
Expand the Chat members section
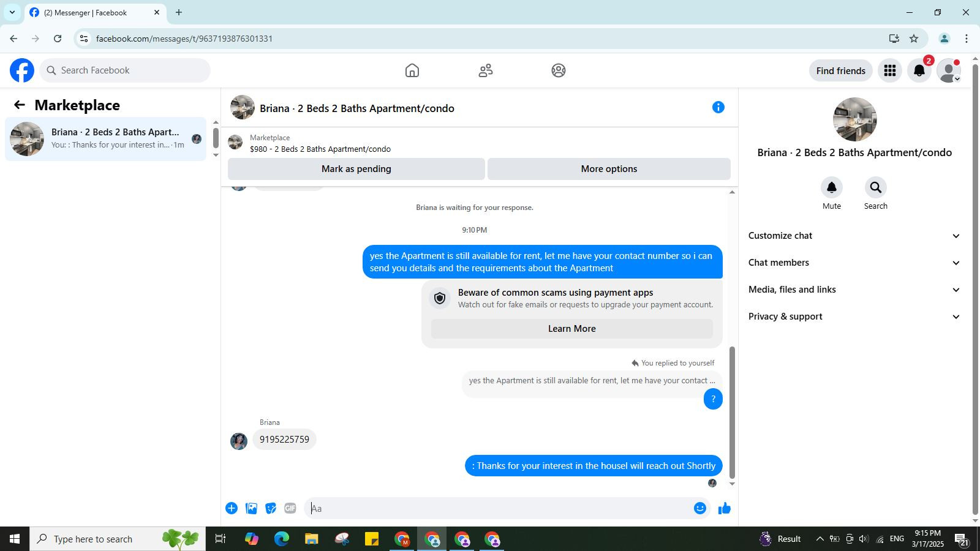tap(854, 263)
